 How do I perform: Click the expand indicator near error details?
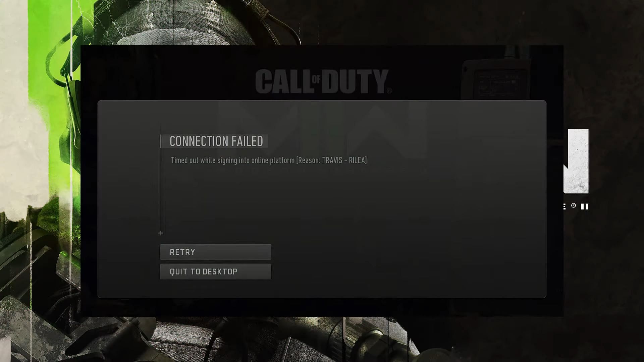[x=161, y=233]
